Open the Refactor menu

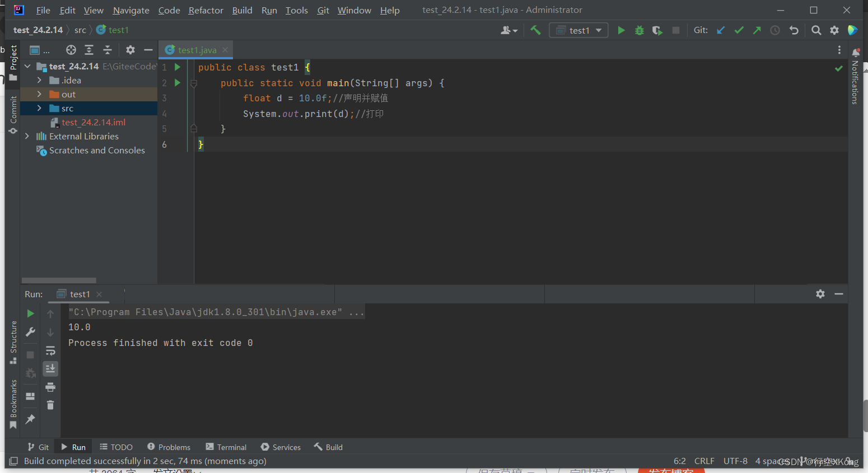(x=206, y=10)
